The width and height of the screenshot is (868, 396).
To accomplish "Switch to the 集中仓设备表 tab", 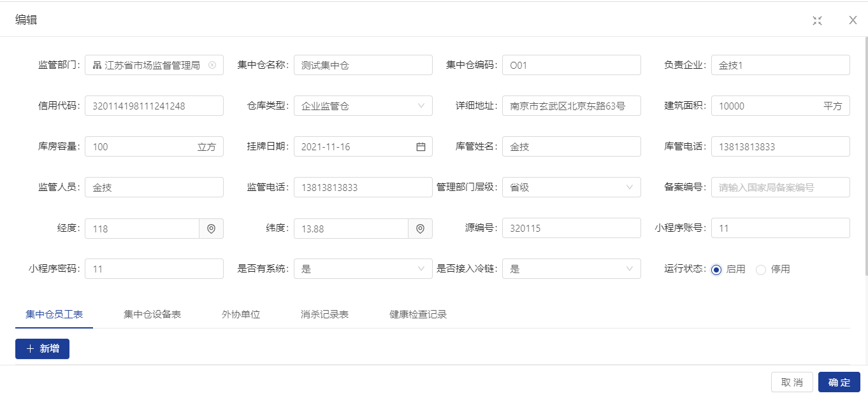I will coord(152,315).
